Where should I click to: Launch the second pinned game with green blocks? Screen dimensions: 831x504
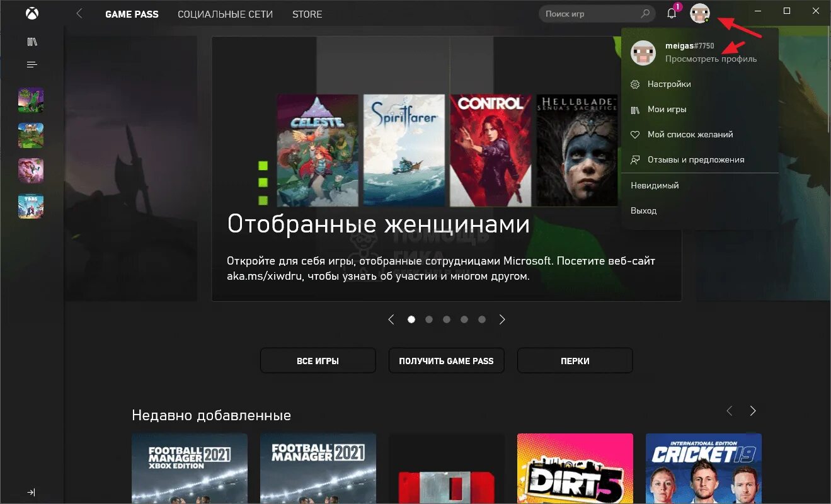(x=31, y=135)
